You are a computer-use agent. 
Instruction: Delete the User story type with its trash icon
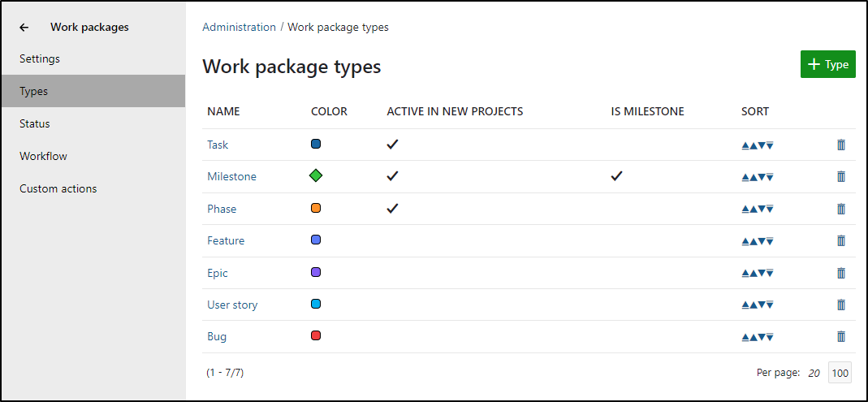841,305
